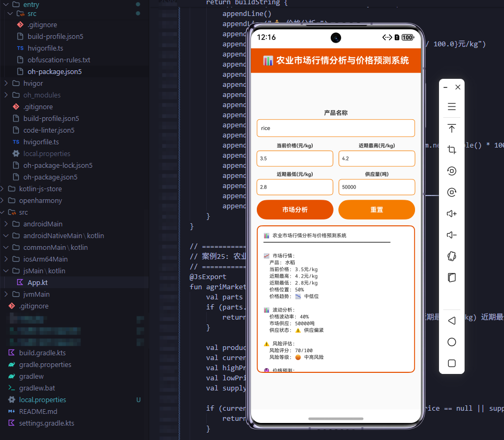Click the emulator volume down icon
The height and width of the screenshot is (440, 504).
point(452,235)
